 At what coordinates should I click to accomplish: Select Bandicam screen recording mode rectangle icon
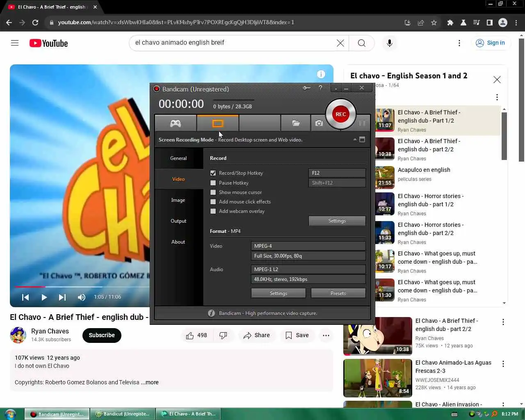tap(217, 123)
